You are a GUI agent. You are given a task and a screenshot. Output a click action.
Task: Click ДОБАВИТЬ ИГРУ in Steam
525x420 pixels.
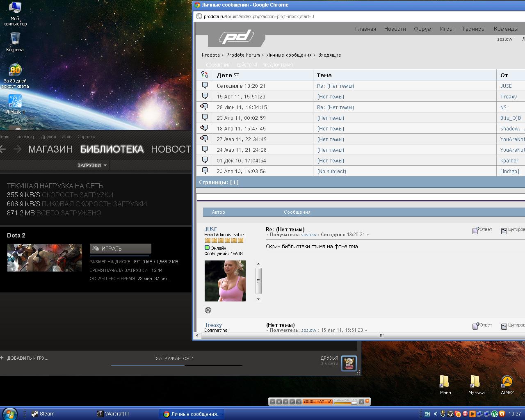coord(24,358)
